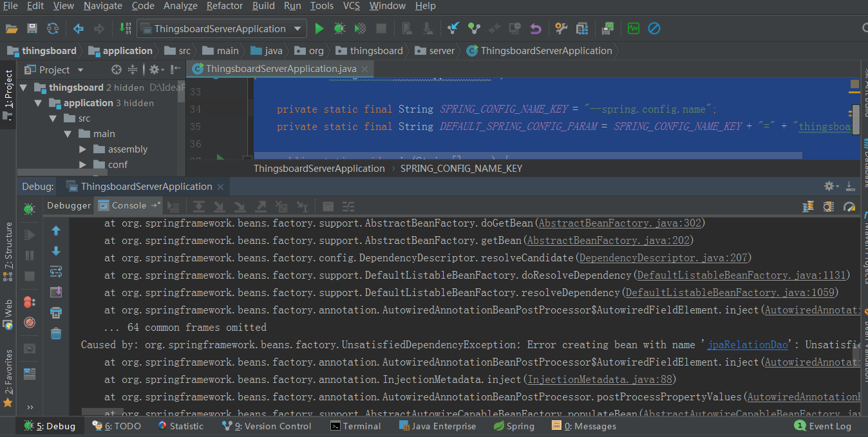Viewport: 868px width, 437px height.
Task: Click Save All floppy disk icon
Action: click(32, 28)
